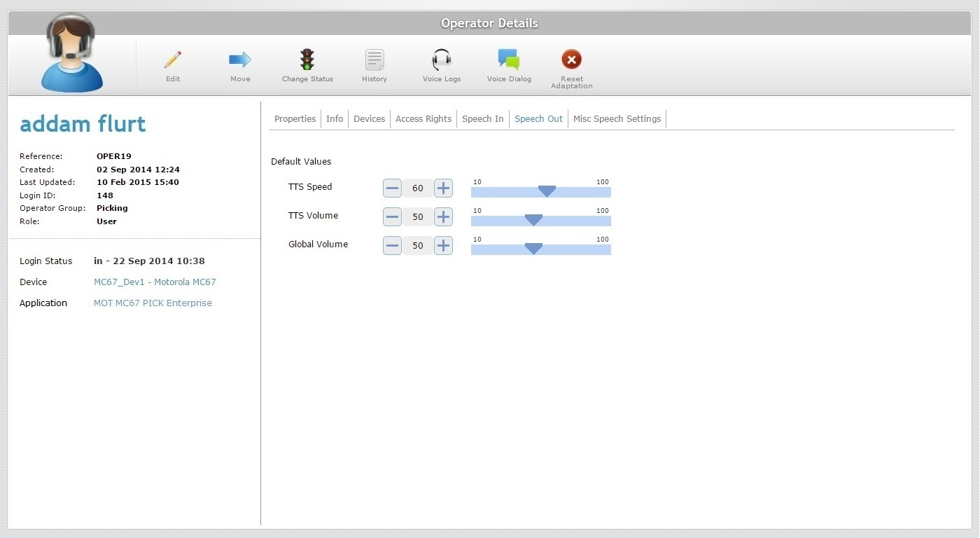Open Change Status traffic light icon

coord(307,60)
